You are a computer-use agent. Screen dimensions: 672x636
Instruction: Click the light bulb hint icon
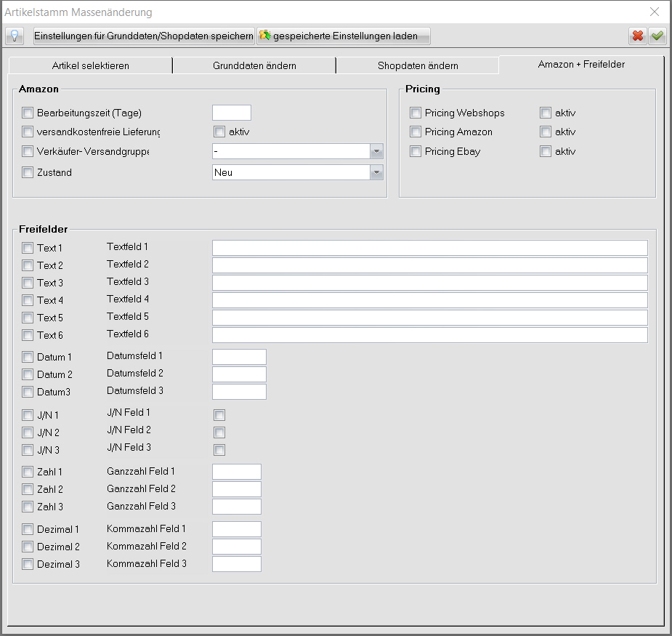tap(15, 36)
